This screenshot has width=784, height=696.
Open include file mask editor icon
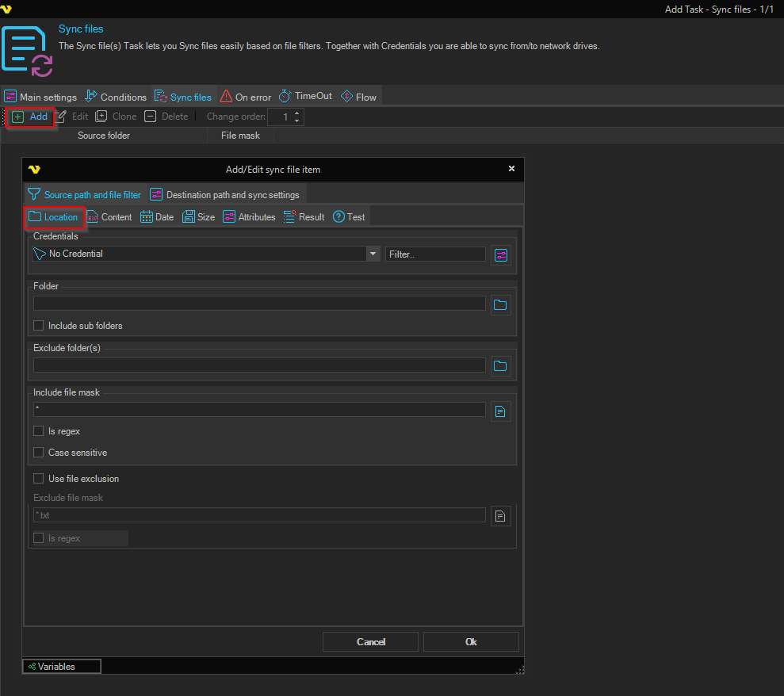coord(500,411)
